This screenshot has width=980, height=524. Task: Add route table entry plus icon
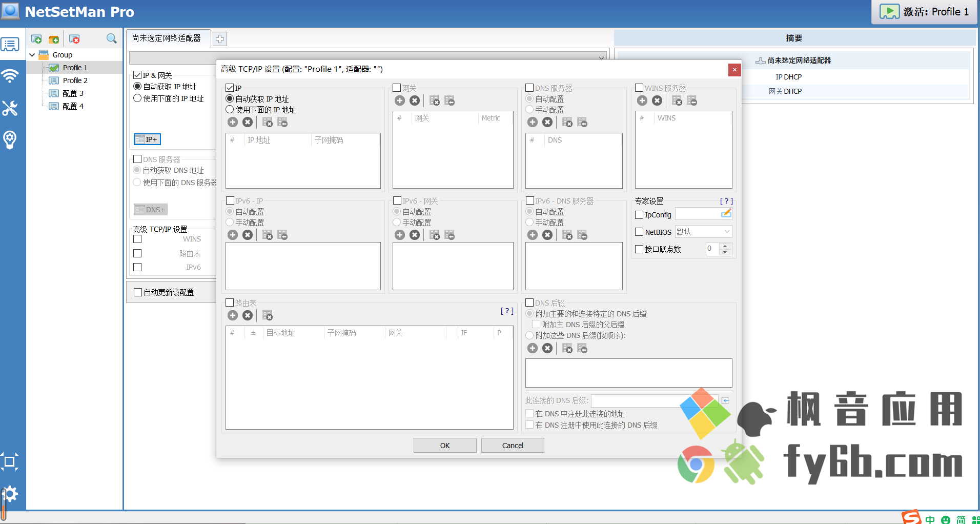click(233, 315)
